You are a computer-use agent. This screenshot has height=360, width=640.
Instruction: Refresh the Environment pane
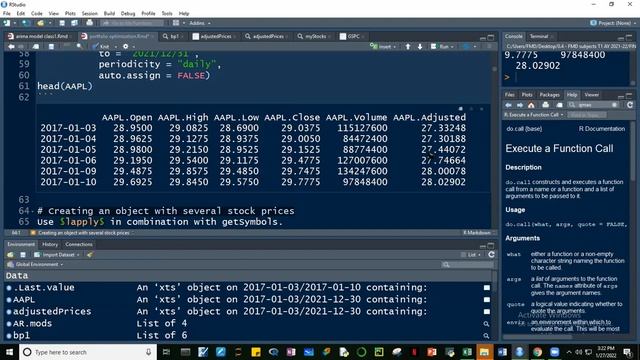(x=491, y=255)
